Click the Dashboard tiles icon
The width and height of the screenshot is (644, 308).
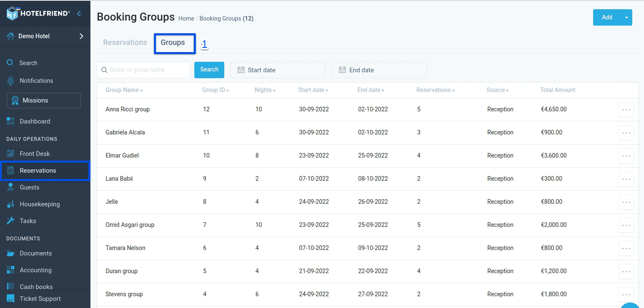click(11, 121)
